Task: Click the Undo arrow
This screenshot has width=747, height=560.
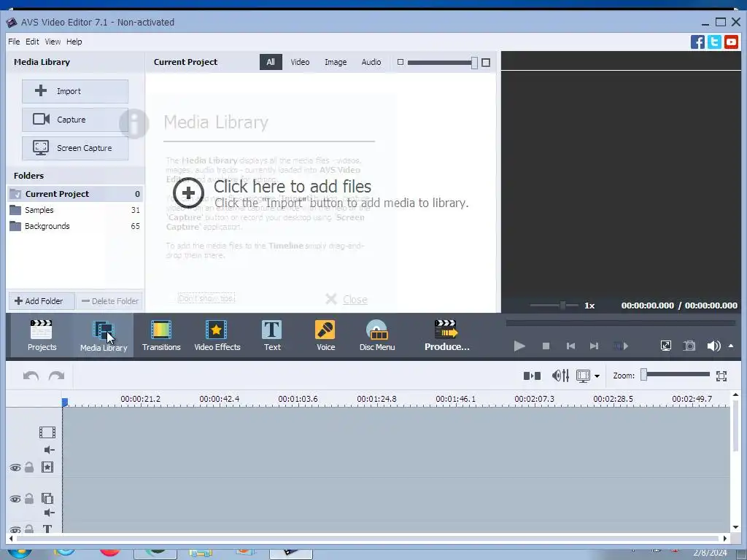Action: [31, 376]
